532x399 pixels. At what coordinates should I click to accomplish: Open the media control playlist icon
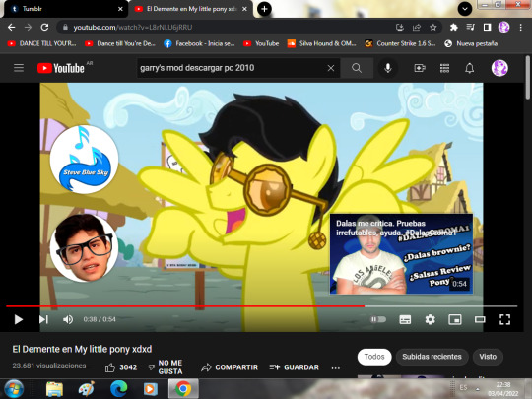470,28
